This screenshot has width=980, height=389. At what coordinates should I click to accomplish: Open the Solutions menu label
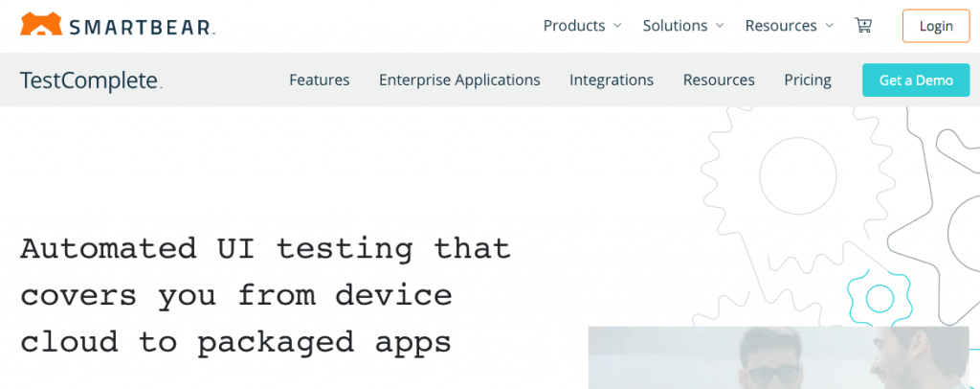(675, 26)
